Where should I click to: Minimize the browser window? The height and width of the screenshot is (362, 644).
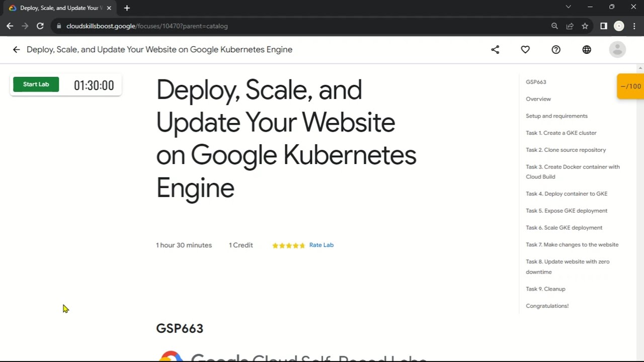(x=590, y=7)
